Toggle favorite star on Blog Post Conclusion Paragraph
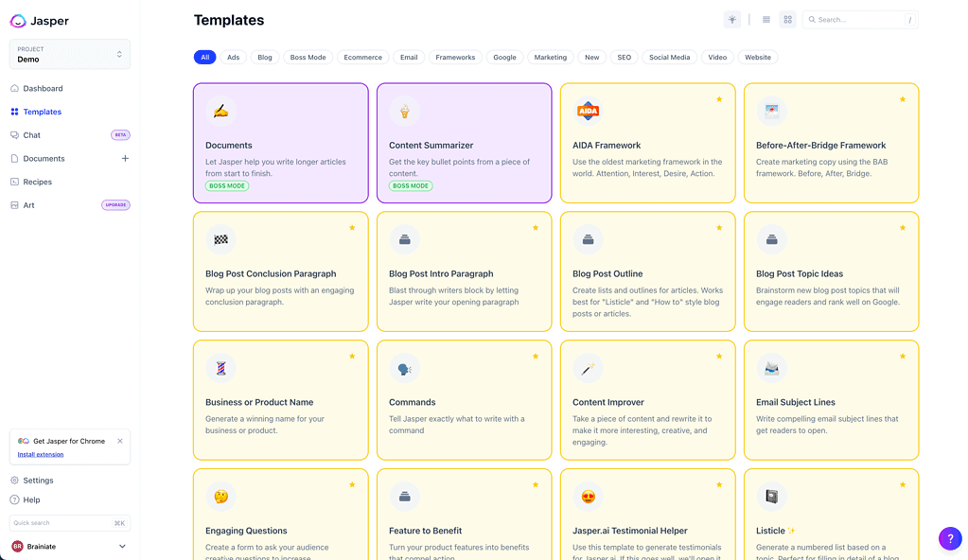 click(x=352, y=228)
